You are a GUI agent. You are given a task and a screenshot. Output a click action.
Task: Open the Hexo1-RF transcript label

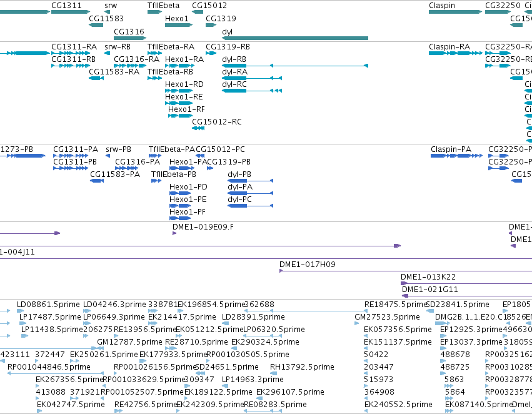(187, 109)
